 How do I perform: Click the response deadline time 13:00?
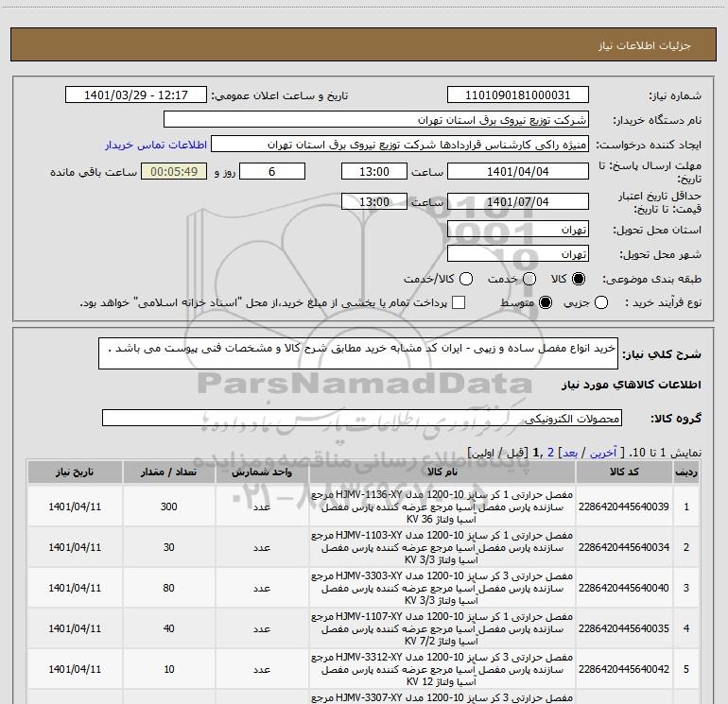[374, 172]
